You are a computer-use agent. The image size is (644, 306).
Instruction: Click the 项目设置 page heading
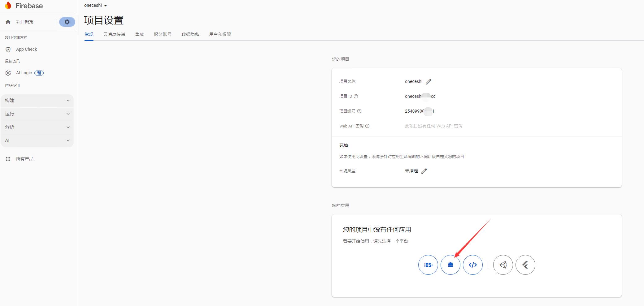[x=104, y=20]
